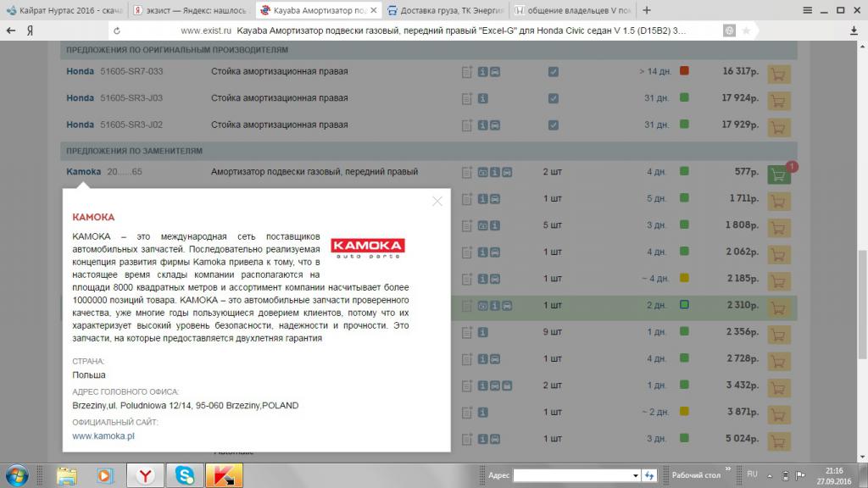The image size is (868, 488).
Task: Open info icon in the 2 356р. row
Action: point(482,332)
